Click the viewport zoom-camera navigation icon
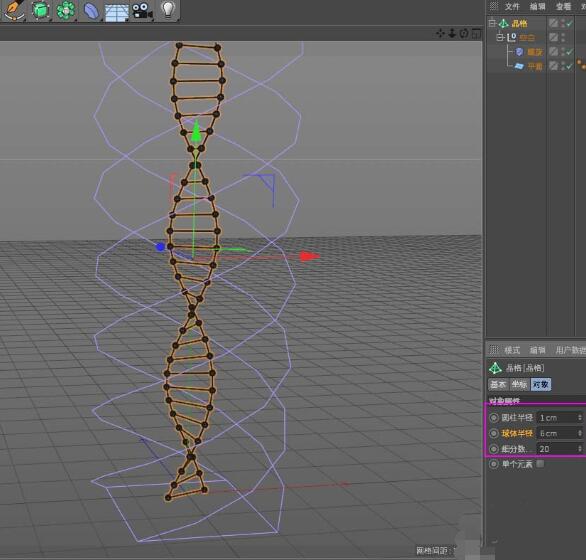The image size is (586, 560). [x=452, y=33]
